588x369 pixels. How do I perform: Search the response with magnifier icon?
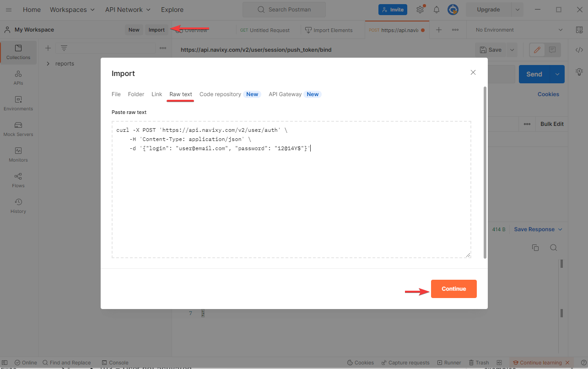tap(554, 248)
